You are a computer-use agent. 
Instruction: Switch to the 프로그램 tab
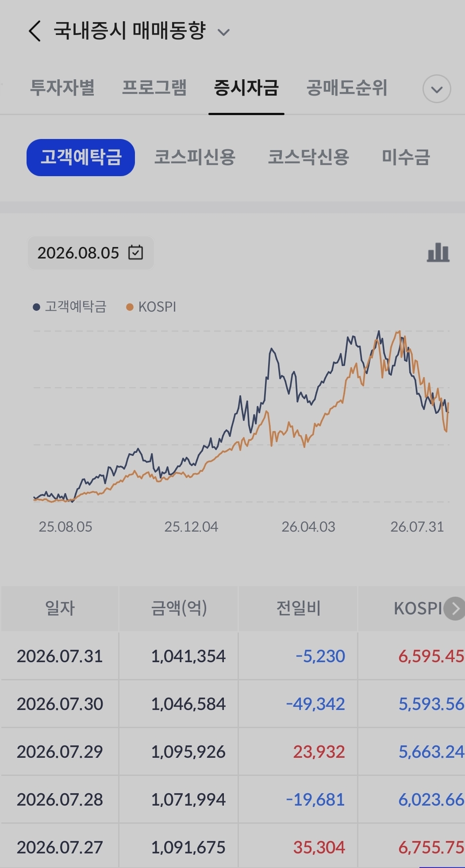154,88
